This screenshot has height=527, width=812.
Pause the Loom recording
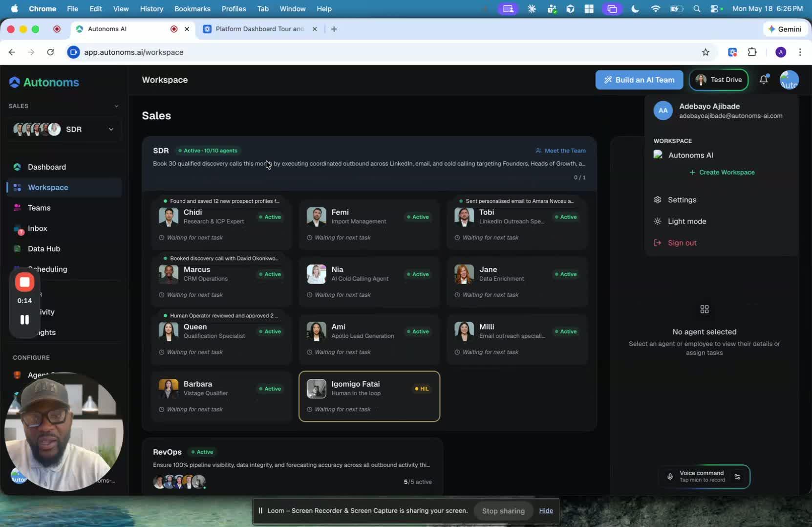[x=24, y=320]
